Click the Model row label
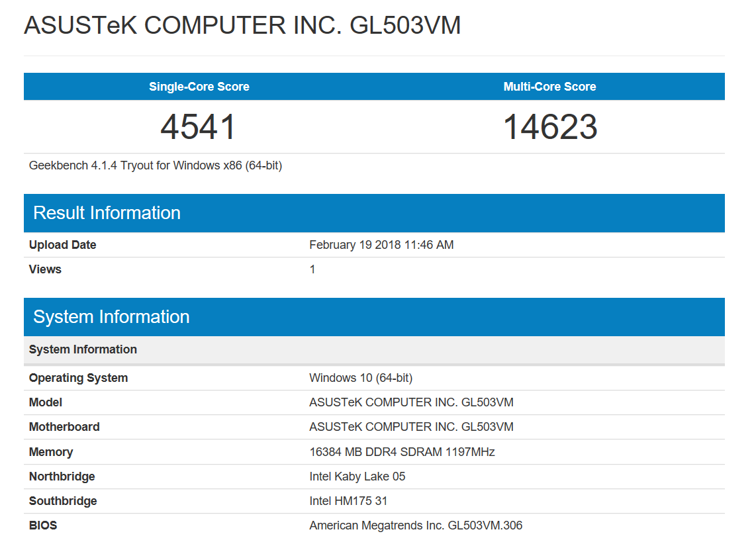 (x=46, y=402)
